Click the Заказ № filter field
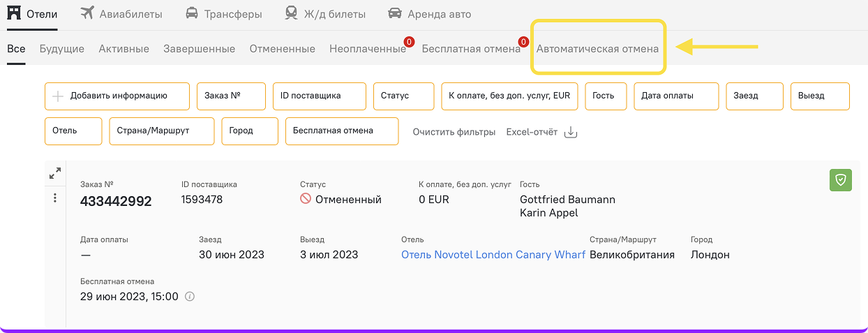The width and height of the screenshot is (868, 333). click(x=231, y=96)
